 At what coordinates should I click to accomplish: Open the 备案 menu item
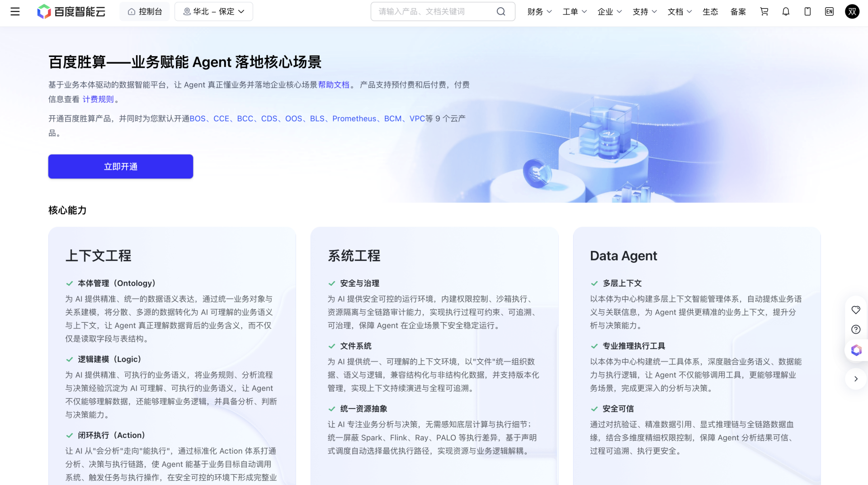738,12
